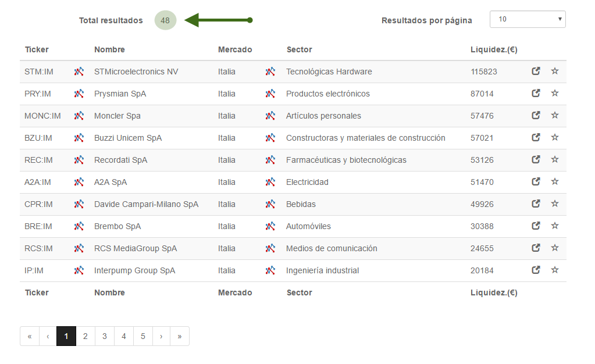595x364 pixels.
Task: Click sector chart icon before Ingeniería industrial
Action: pyautogui.click(x=270, y=270)
